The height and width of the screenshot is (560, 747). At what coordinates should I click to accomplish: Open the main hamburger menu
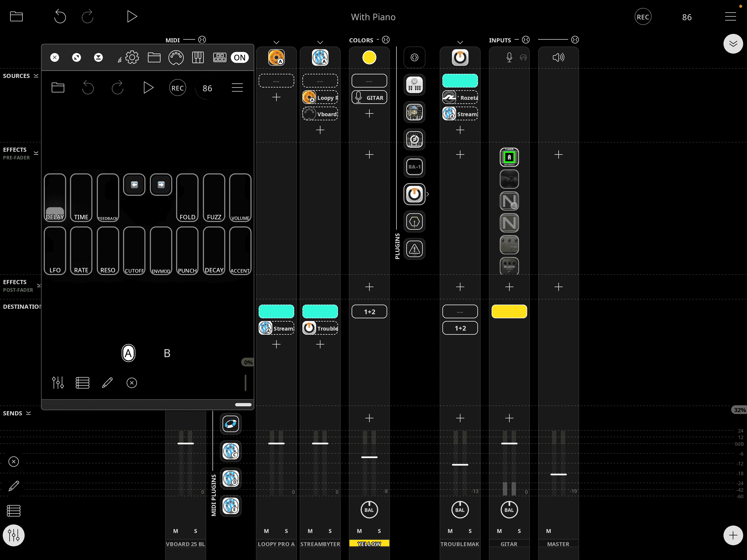click(730, 17)
